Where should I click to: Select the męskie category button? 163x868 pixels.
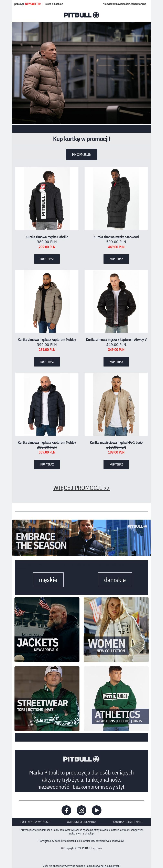pos(48,580)
